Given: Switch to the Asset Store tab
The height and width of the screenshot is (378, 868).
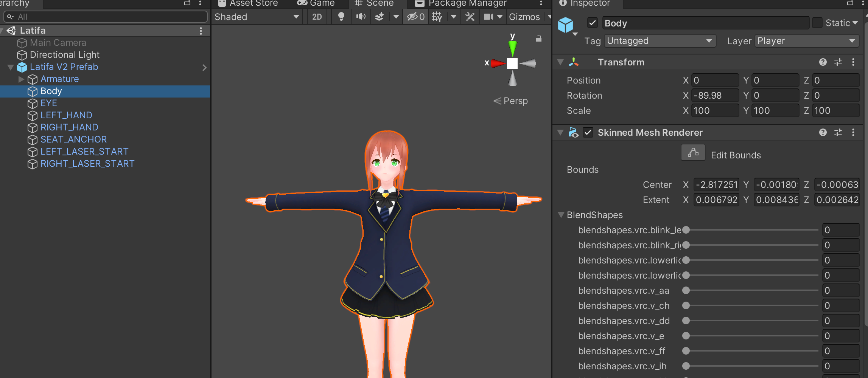Looking at the screenshot, I should (x=248, y=3).
